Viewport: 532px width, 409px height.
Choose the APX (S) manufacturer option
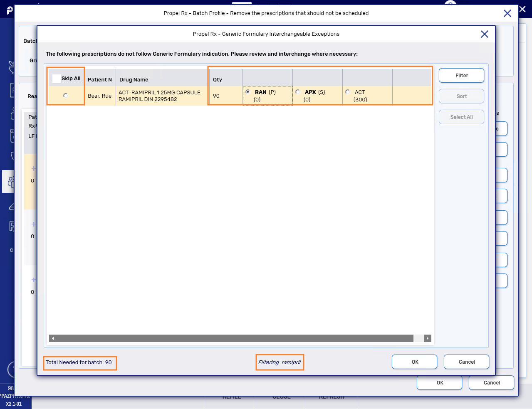coord(298,92)
